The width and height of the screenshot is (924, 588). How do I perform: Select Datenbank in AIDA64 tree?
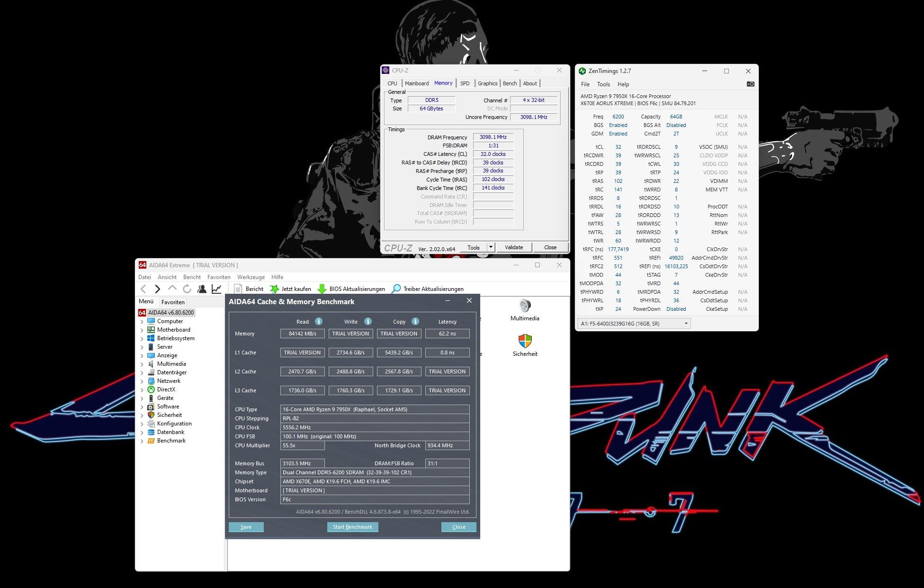(x=171, y=432)
